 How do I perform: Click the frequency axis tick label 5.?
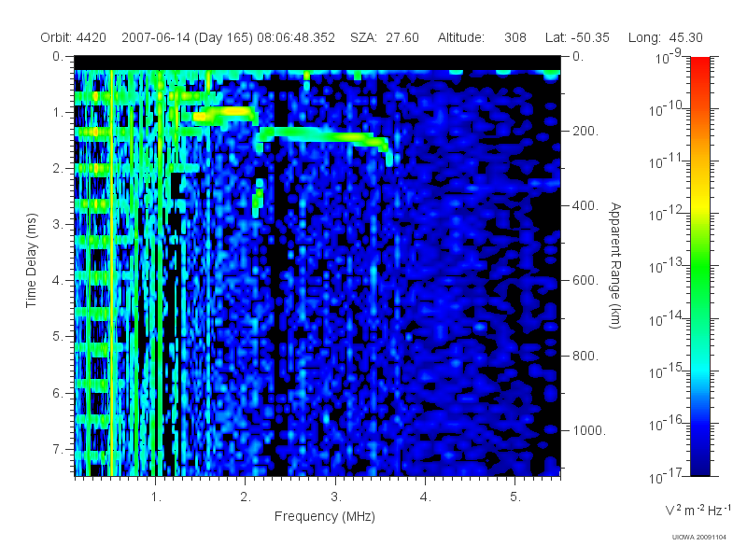pos(515,497)
